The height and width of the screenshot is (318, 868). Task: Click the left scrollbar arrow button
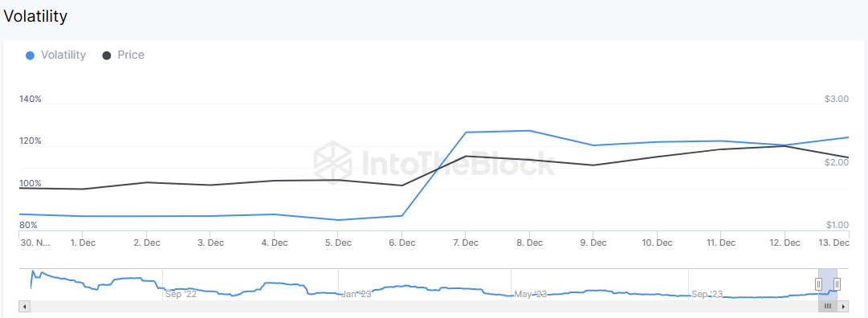(24, 307)
